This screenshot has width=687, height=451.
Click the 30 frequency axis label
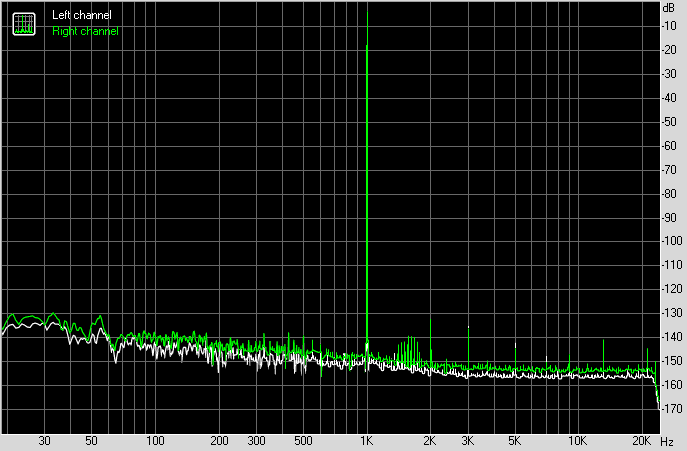tap(45, 440)
